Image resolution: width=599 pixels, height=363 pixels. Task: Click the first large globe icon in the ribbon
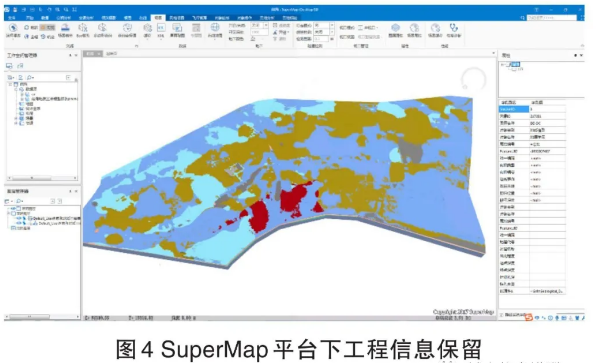(x=13, y=28)
